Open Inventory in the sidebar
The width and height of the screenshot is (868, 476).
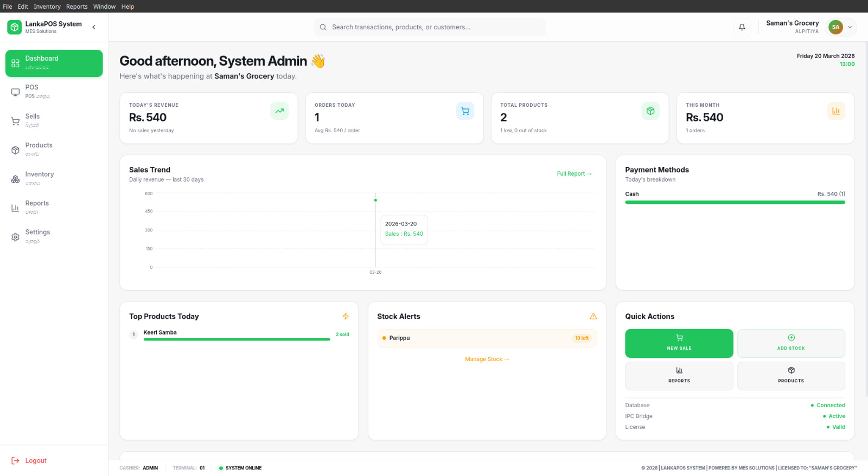(x=54, y=178)
